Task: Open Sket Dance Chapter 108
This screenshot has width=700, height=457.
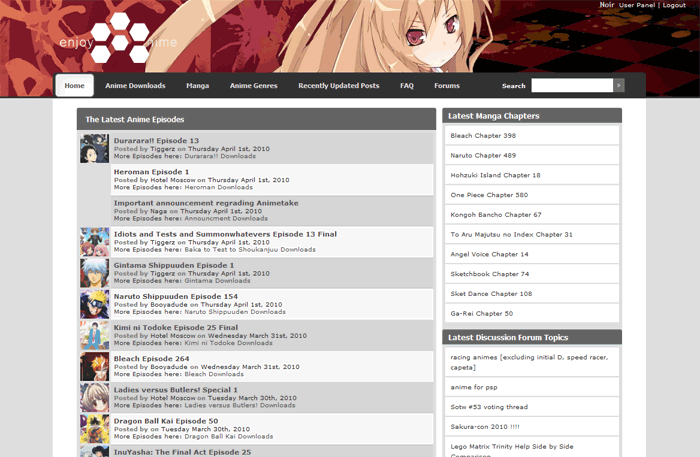Action: (491, 294)
